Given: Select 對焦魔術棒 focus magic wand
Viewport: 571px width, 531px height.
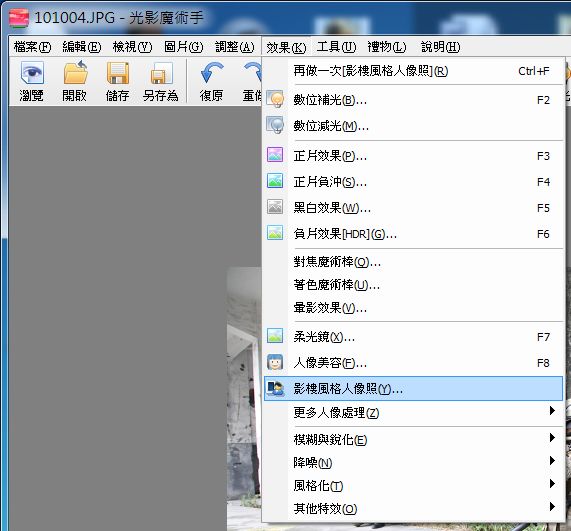Looking at the screenshot, I should (413, 262).
